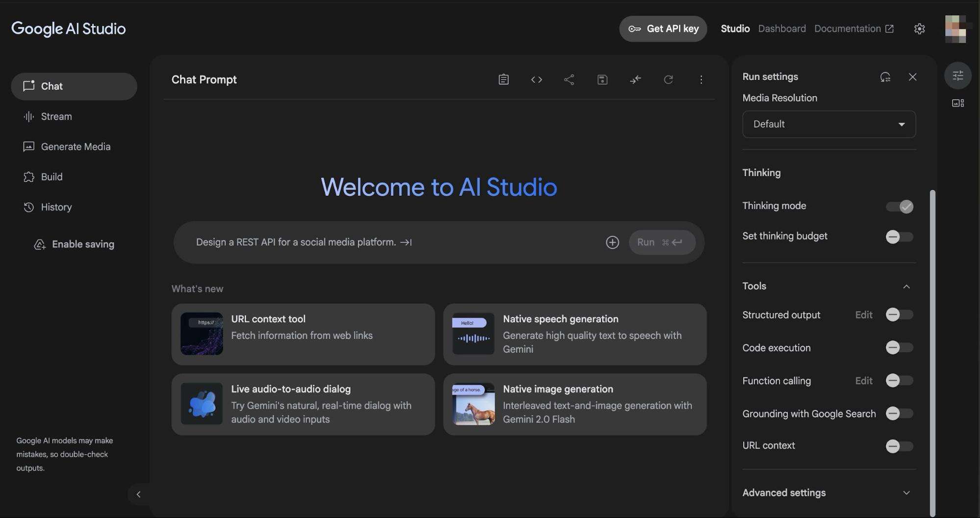Toggle Grounding with Google Search on

[x=899, y=414]
